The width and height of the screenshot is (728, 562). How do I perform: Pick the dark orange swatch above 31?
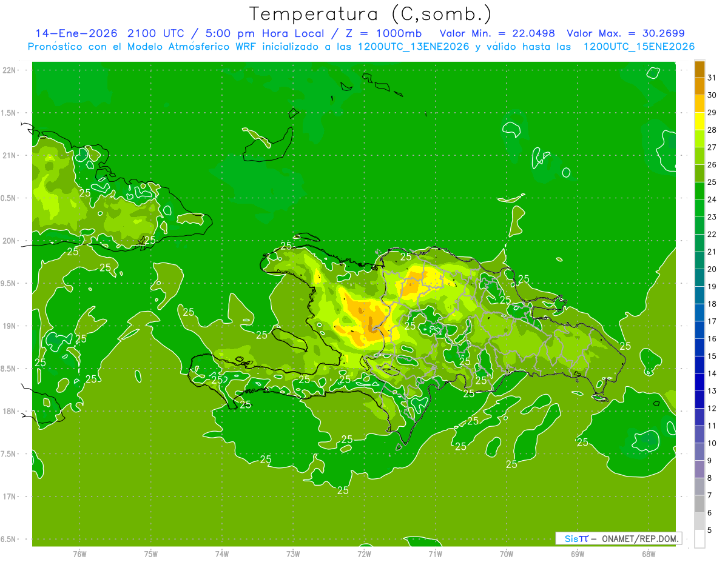699,69
